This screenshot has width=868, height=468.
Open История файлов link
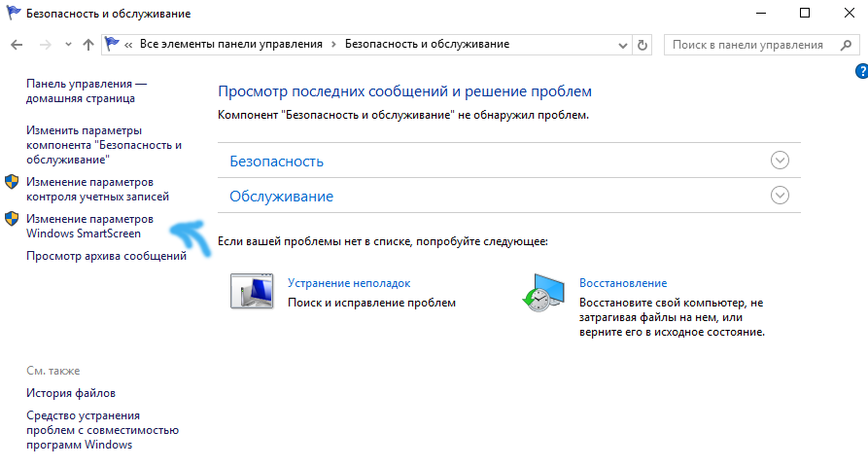71,393
